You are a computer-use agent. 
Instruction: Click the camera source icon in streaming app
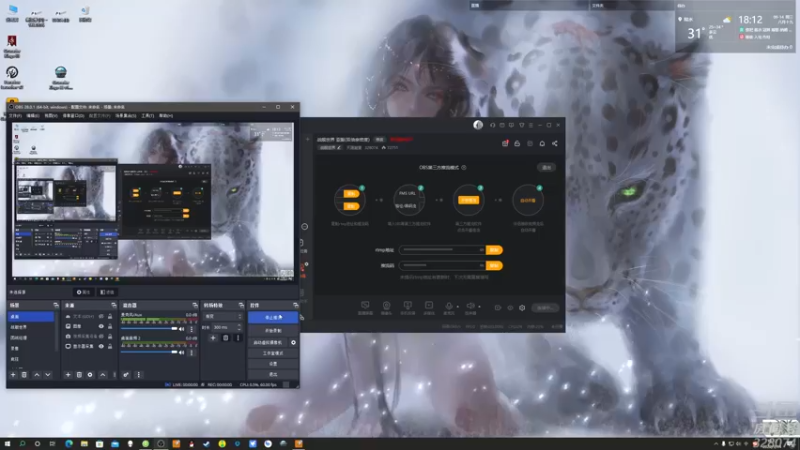[x=386, y=306]
